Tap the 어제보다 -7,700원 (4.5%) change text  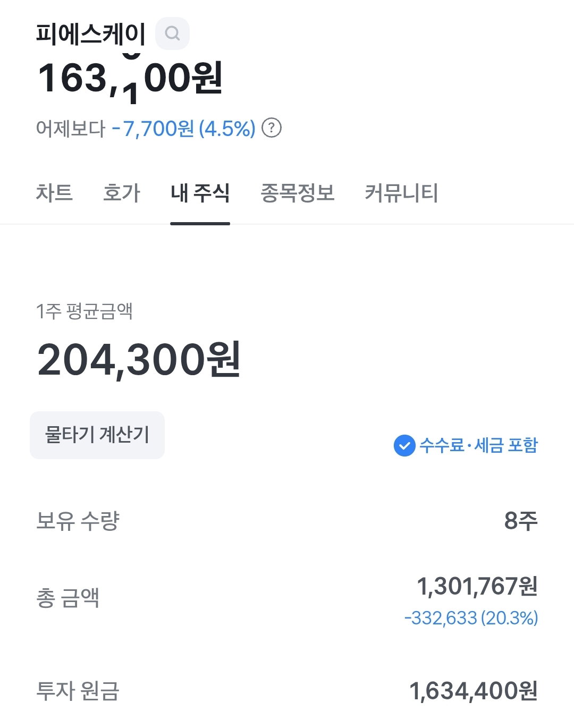click(146, 128)
